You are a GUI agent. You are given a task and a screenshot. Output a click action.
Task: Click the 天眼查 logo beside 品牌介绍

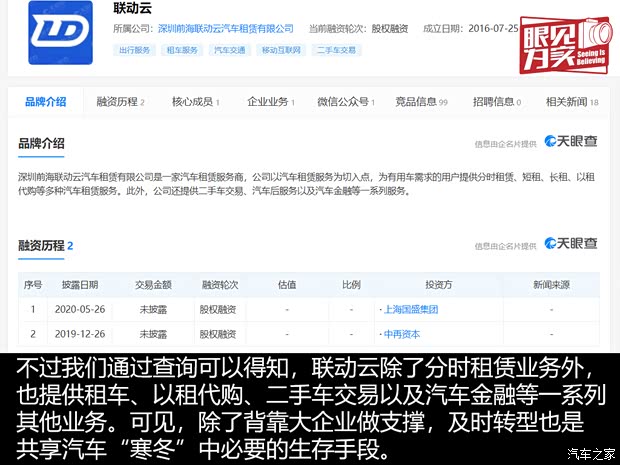571,142
